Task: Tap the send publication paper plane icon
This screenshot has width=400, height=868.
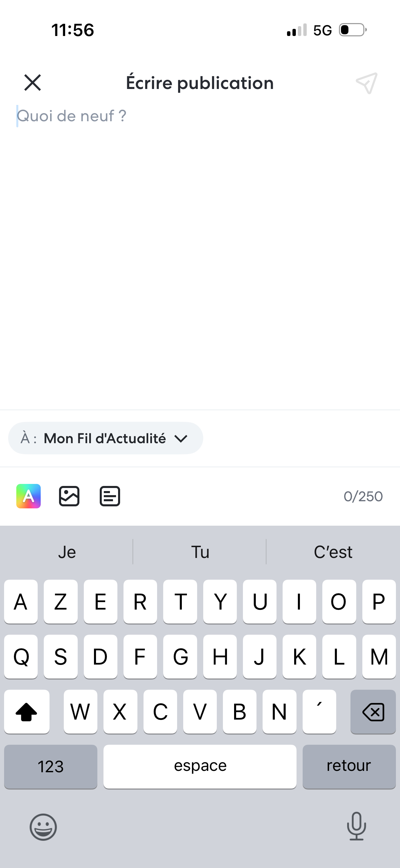Action: coord(366,83)
